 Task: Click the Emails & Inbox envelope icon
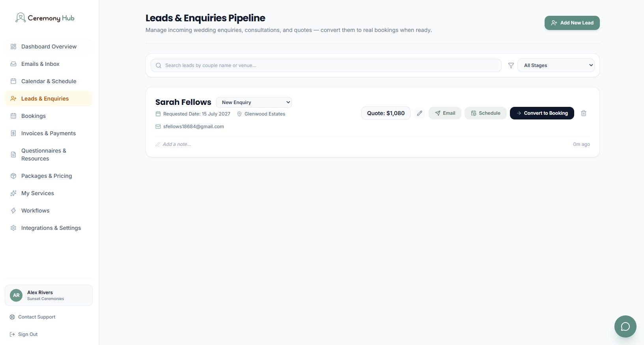coord(13,64)
